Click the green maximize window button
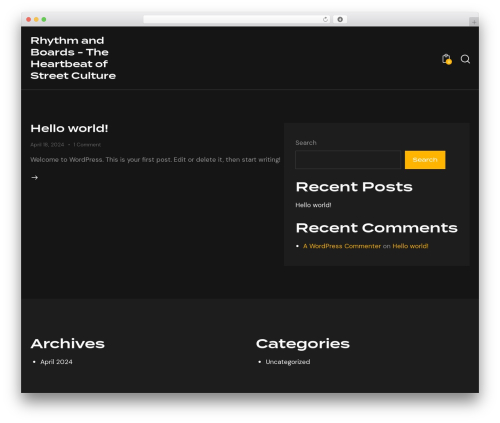The width and height of the screenshot is (500, 423). tap(44, 19)
